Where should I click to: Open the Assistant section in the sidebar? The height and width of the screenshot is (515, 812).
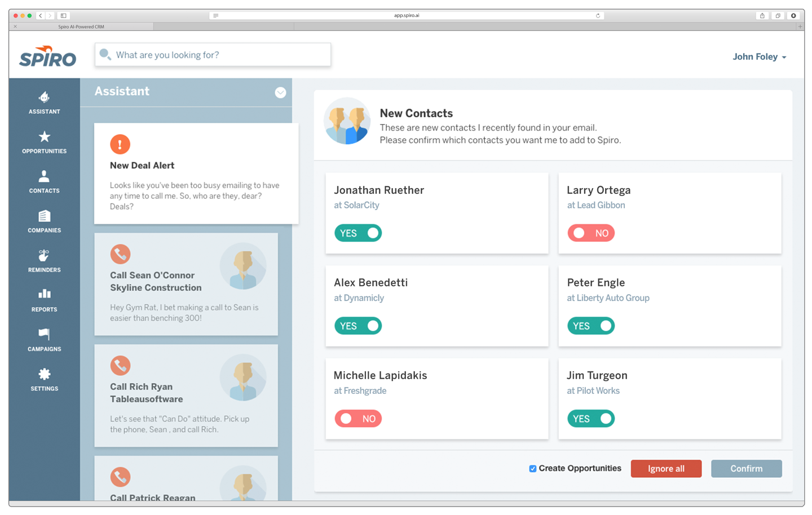pyautogui.click(x=44, y=103)
